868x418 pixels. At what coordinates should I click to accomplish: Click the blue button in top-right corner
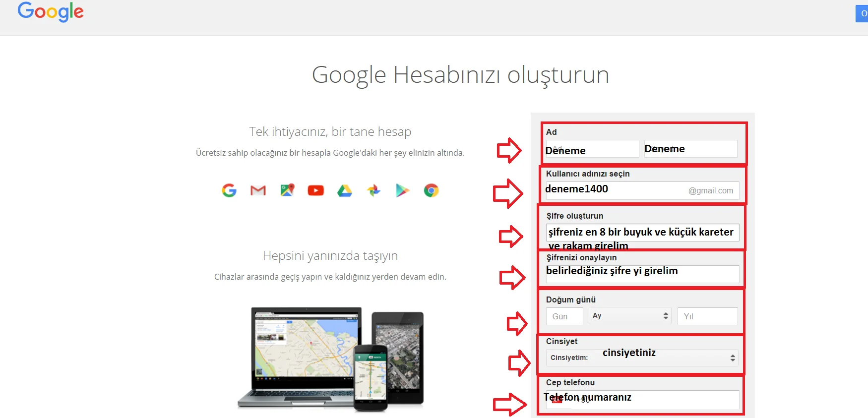pos(862,13)
